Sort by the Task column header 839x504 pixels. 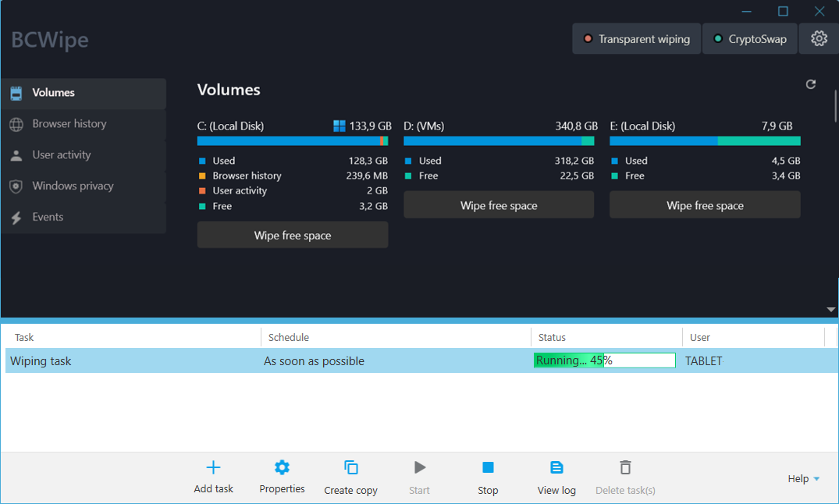[x=24, y=337]
